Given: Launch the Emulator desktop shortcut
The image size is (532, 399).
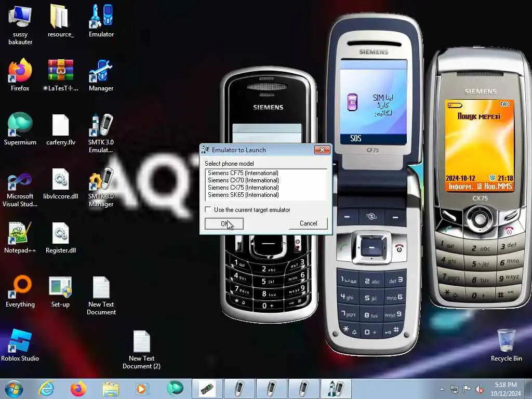Looking at the screenshot, I should [101, 21].
